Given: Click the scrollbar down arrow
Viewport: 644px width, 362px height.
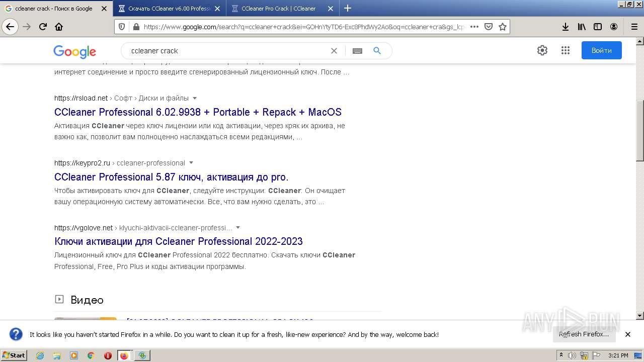Looking at the screenshot, I should point(639,316).
